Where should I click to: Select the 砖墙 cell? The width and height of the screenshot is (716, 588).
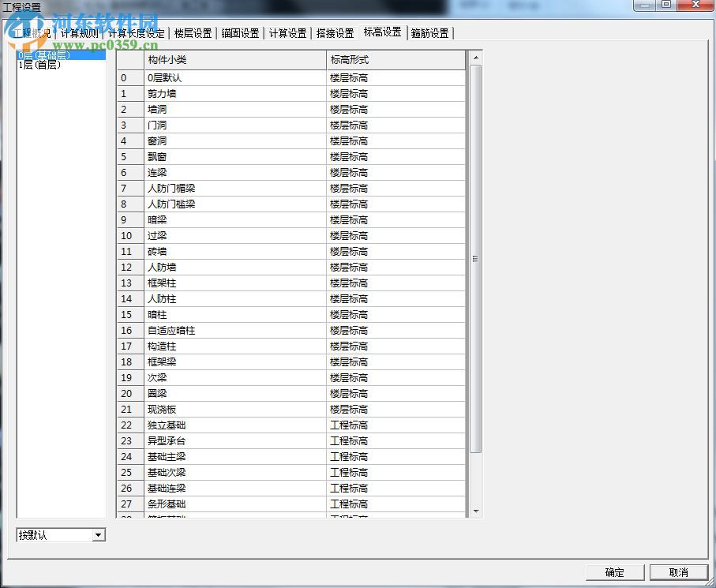[235, 252]
